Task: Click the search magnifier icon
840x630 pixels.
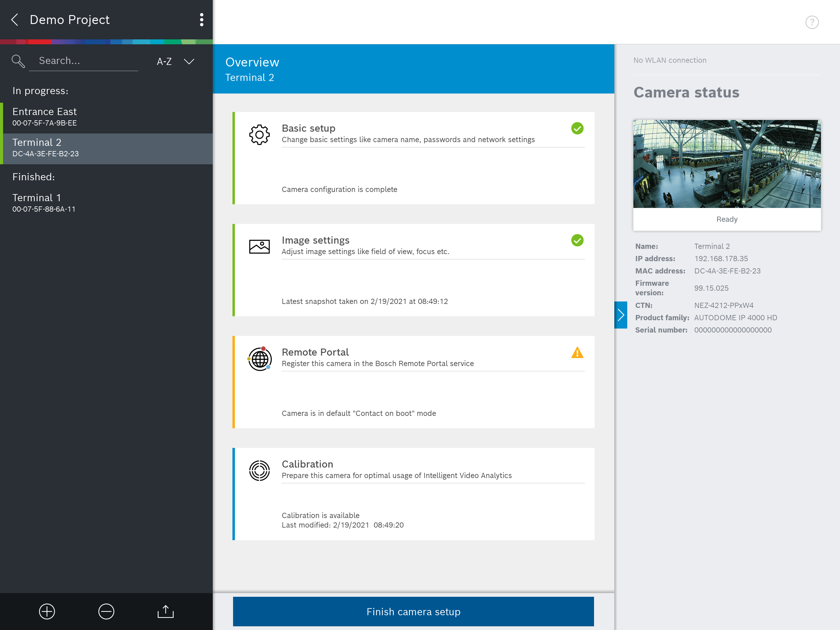Action: pyautogui.click(x=18, y=61)
